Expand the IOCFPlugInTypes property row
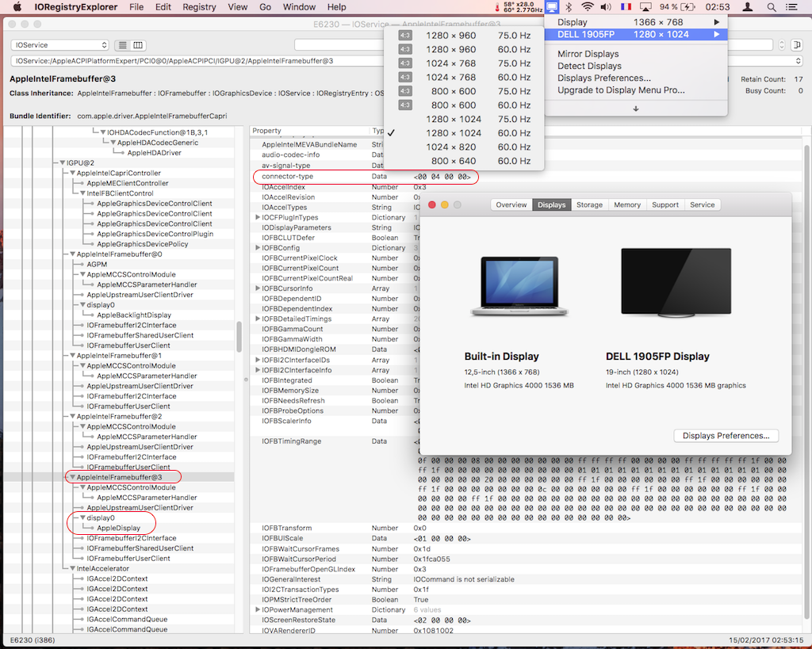Screen dimensions: 812x649 [259, 217]
